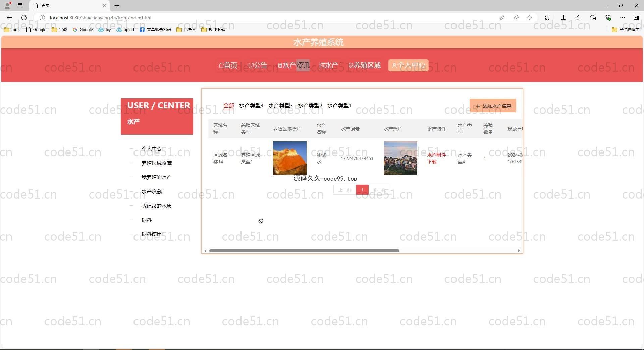Click the browser address bar URL

(x=101, y=18)
